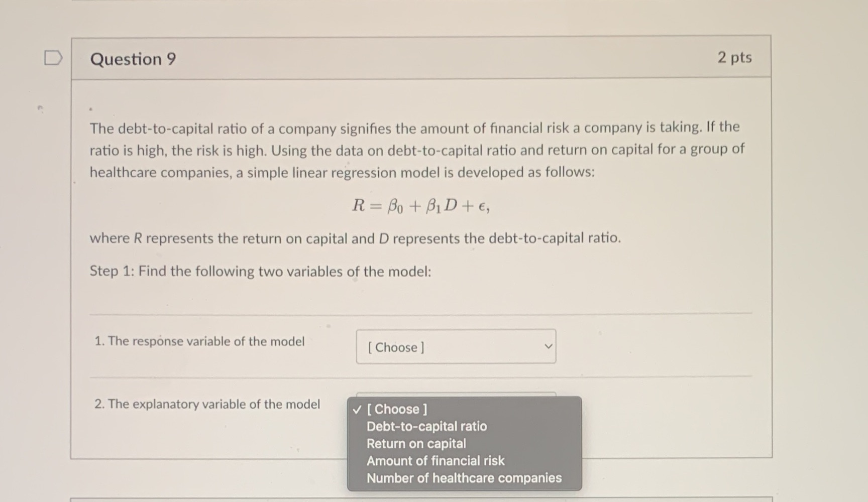
Task: Open the response variable Choose dropdown
Action: click(455, 346)
